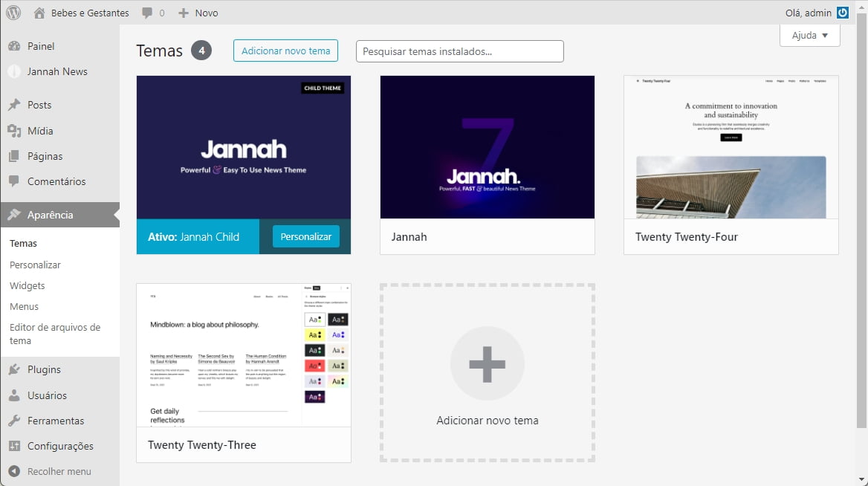
Task: Expand the Ajuda help dropdown
Action: pos(810,35)
